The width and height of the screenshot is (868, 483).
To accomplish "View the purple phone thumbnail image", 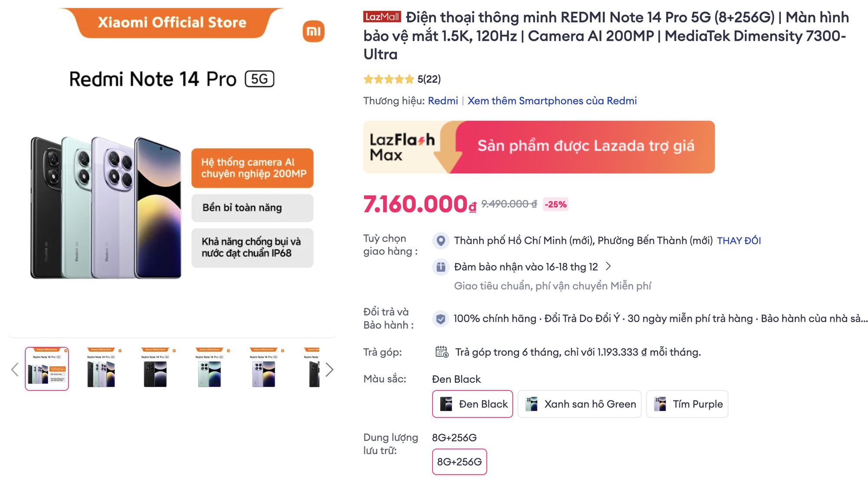I will [264, 369].
